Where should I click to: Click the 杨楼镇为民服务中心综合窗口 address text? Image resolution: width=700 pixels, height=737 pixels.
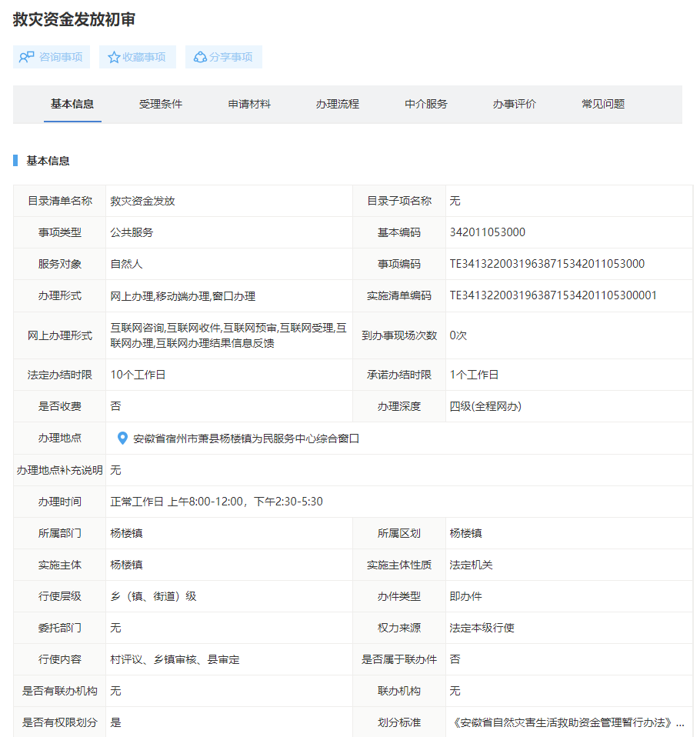(x=246, y=439)
